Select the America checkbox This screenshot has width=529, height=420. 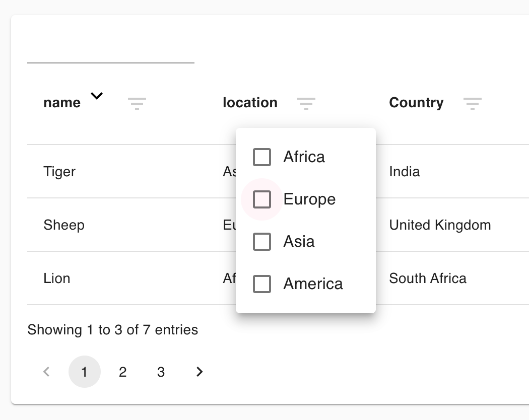coord(262,284)
